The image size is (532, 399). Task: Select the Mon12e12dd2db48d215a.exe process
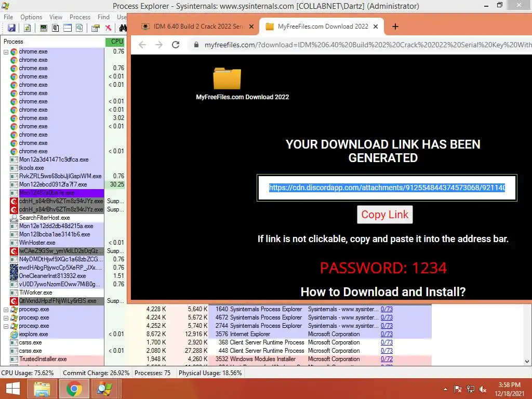click(x=56, y=226)
